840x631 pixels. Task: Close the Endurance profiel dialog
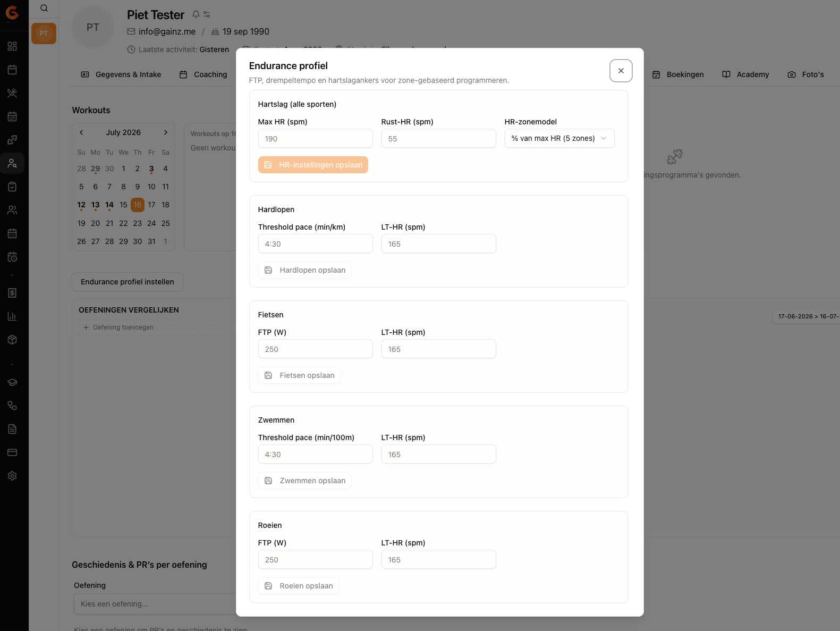point(621,71)
